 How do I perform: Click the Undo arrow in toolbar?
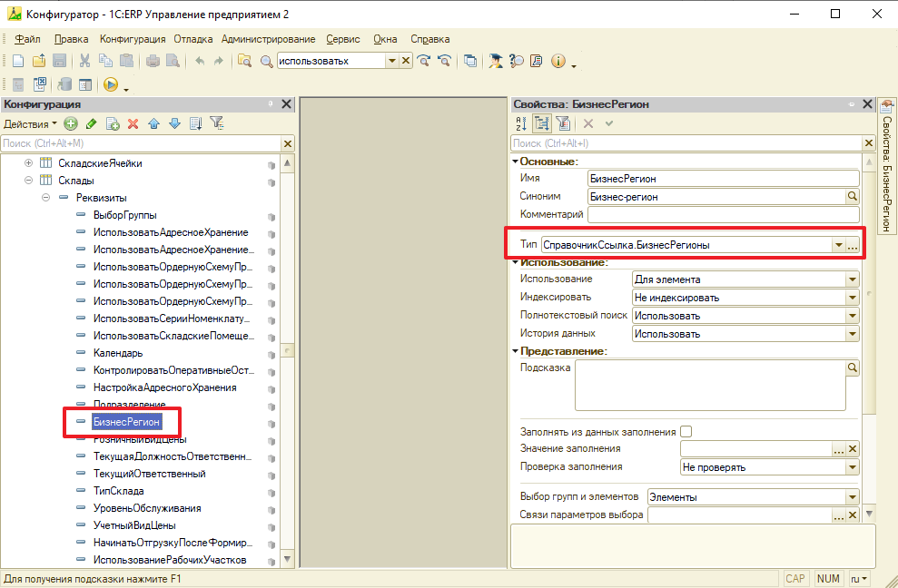pos(199,61)
